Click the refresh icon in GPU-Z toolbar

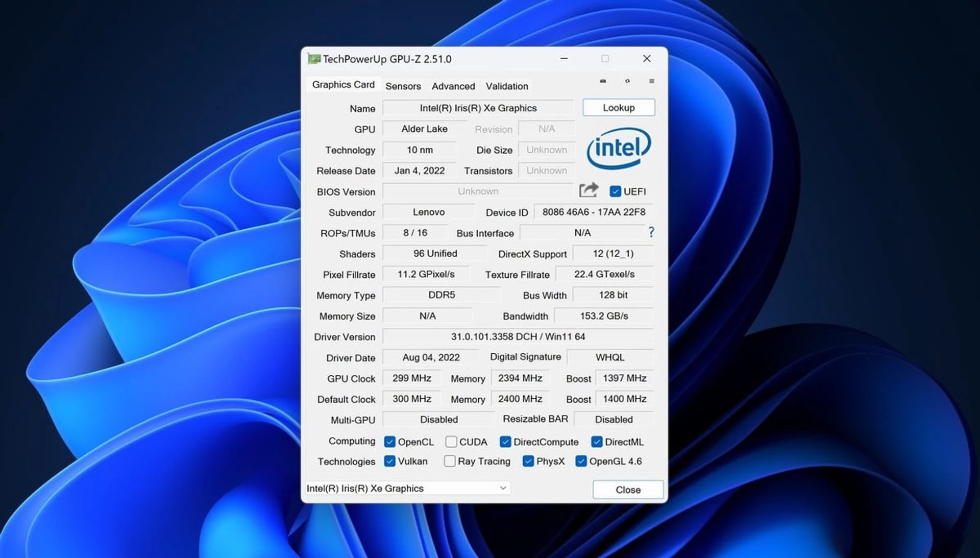[627, 81]
